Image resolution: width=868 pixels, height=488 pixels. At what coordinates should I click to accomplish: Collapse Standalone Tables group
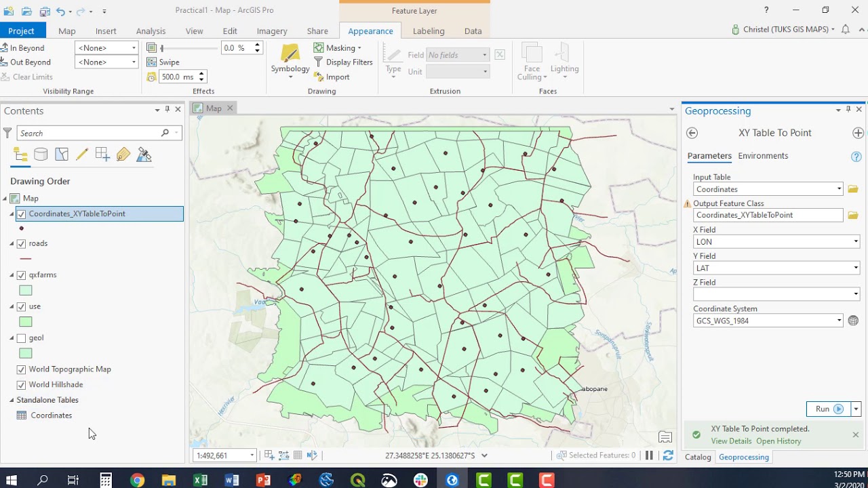point(12,400)
